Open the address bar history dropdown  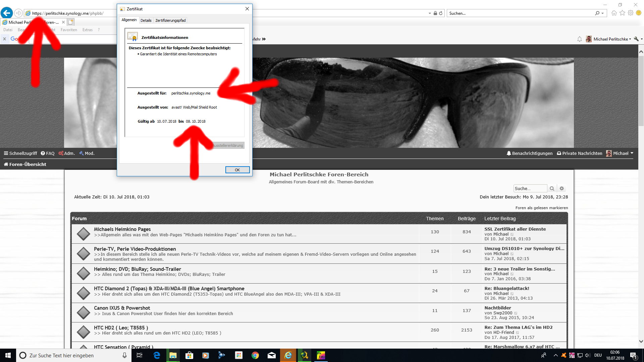(x=430, y=13)
